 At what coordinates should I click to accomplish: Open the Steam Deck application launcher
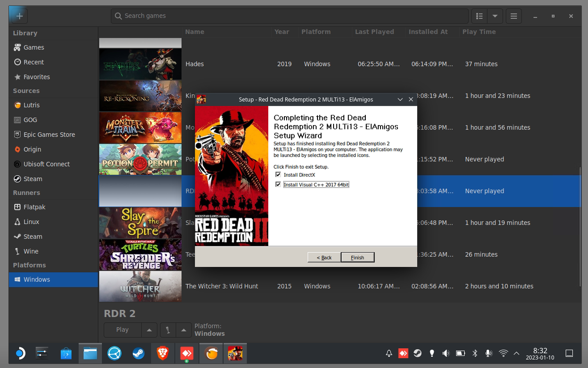point(20,353)
